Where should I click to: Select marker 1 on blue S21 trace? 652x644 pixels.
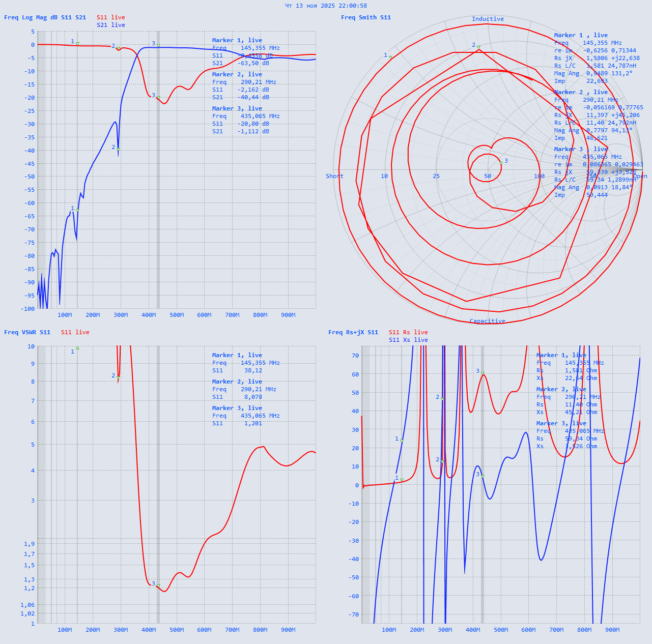pos(77,210)
